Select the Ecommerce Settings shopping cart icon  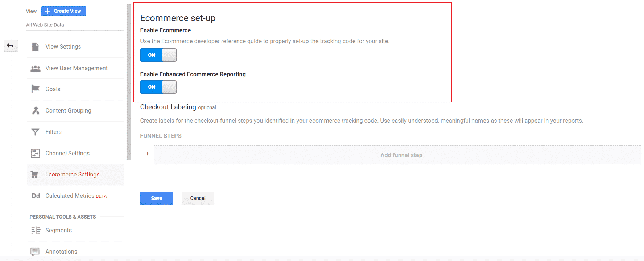click(35, 174)
